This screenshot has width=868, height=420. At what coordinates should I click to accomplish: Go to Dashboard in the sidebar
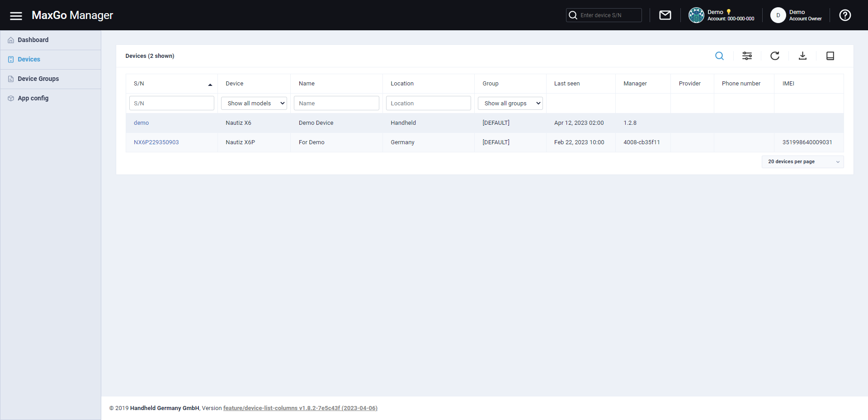tap(33, 40)
